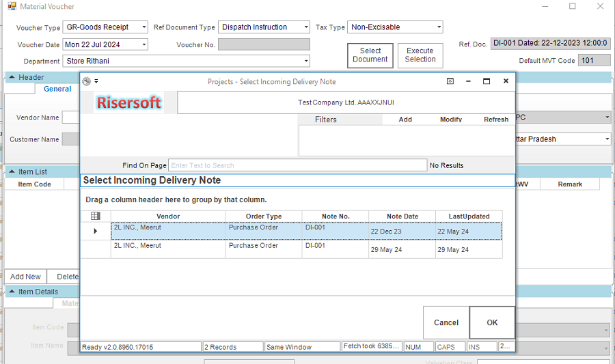
Task: Click the grid column chooser icon
Action: [x=96, y=216]
